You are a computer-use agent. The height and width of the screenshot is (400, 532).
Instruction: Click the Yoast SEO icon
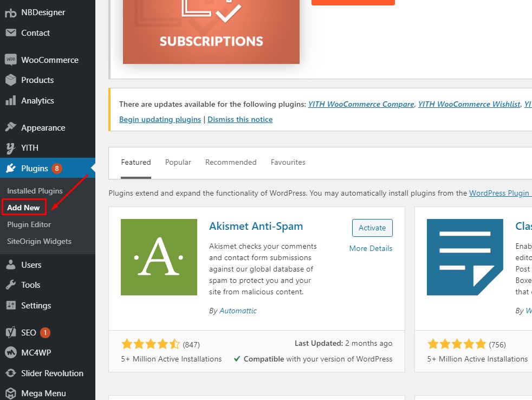(x=10, y=333)
